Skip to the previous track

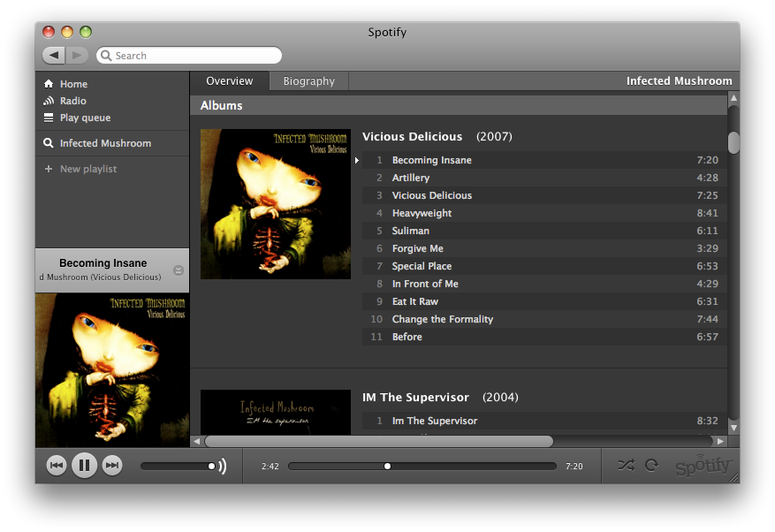57,465
